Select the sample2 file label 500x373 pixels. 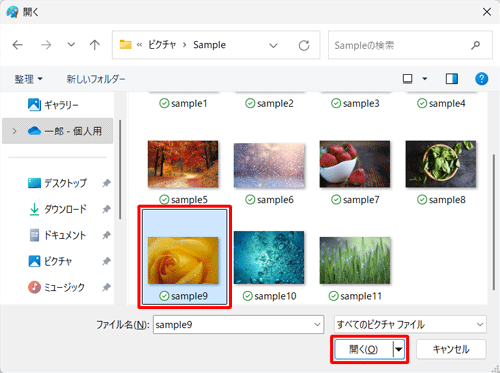(275, 104)
